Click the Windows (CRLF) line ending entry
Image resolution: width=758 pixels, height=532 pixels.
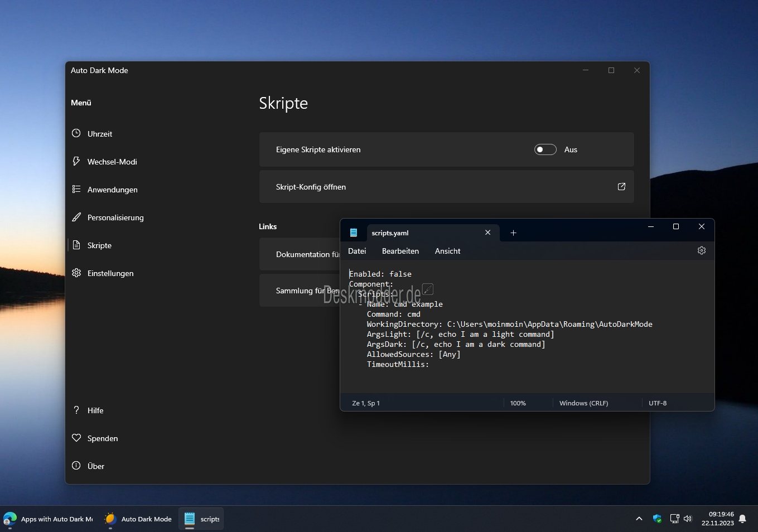click(x=584, y=403)
